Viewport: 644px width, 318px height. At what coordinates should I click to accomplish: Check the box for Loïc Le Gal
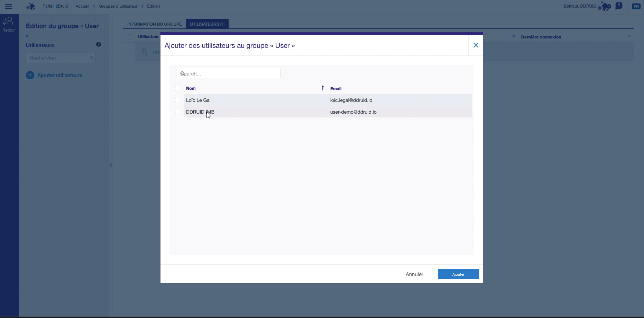tap(177, 100)
